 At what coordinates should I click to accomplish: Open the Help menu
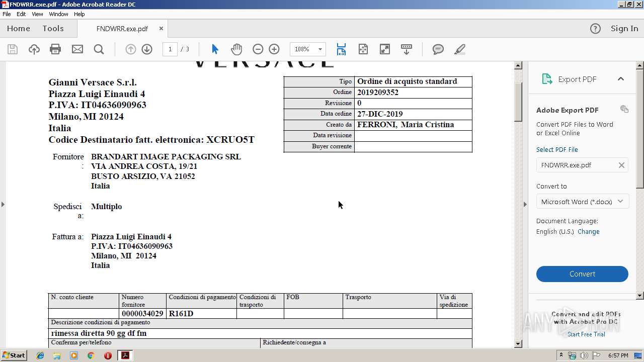coord(79,14)
